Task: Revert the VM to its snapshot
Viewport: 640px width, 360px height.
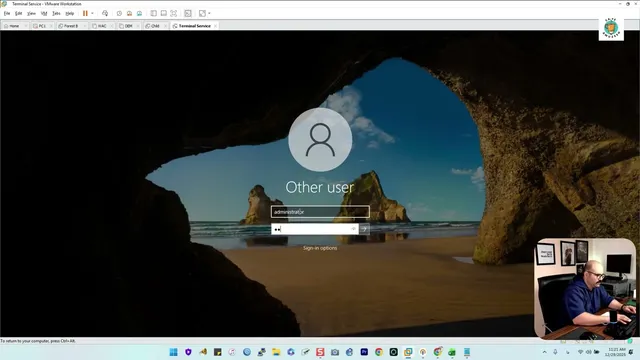Action: coord(129,13)
